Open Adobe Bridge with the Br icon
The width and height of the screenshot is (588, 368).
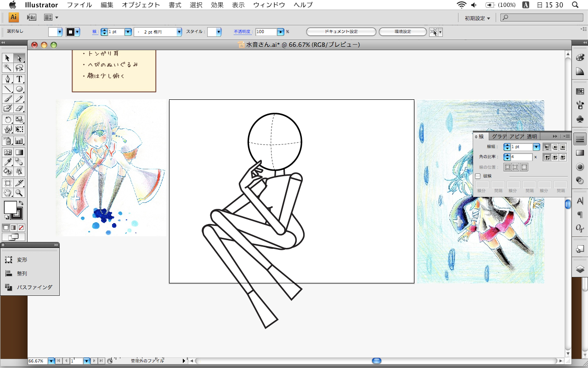(x=32, y=17)
